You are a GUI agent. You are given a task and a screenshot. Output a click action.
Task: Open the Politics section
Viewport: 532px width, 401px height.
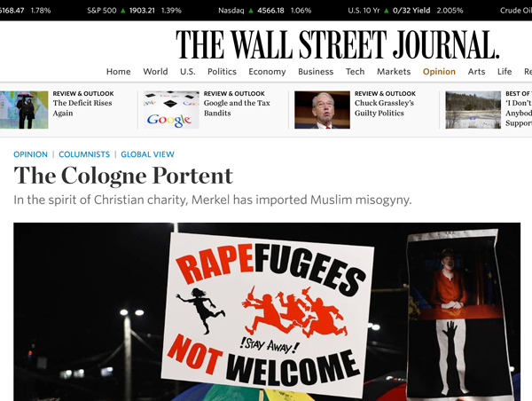[x=222, y=72]
